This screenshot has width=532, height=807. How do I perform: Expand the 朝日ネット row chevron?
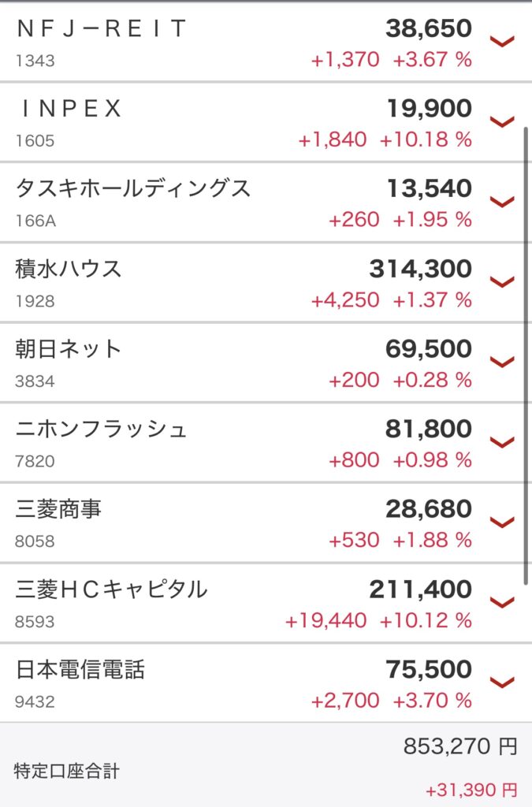(x=502, y=361)
